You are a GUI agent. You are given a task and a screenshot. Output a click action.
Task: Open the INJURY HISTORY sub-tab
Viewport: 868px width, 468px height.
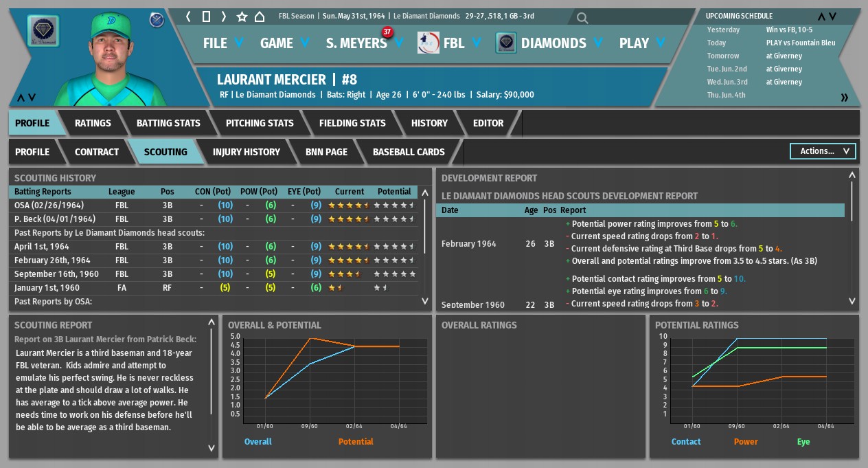pyautogui.click(x=246, y=152)
